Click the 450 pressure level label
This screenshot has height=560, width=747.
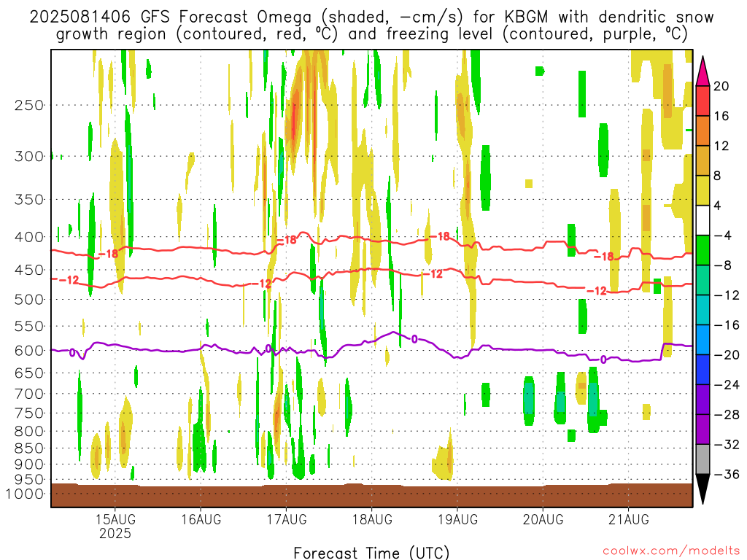click(x=29, y=270)
